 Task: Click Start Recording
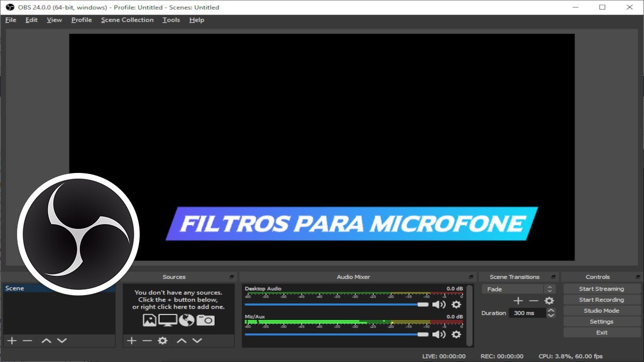[601, 300]
